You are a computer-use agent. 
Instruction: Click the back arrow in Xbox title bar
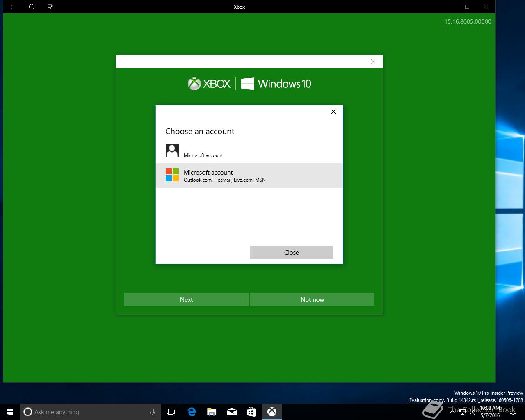coord(13,7)
